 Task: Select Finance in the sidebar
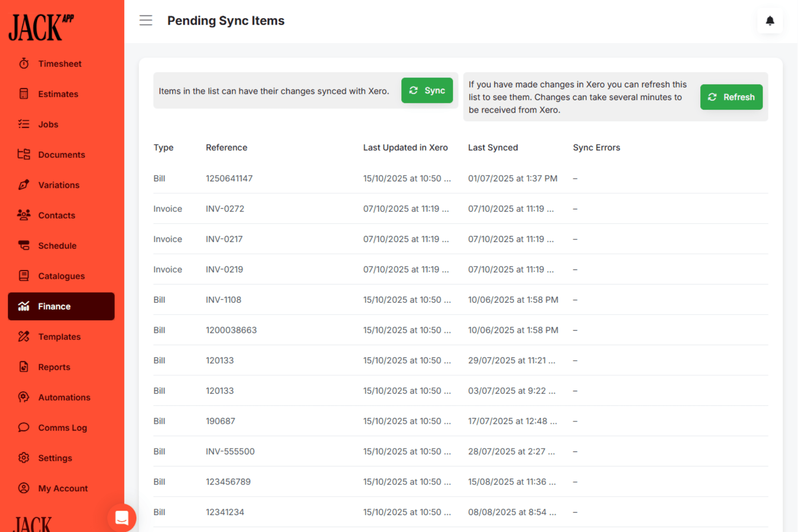(x=54, y=306)
